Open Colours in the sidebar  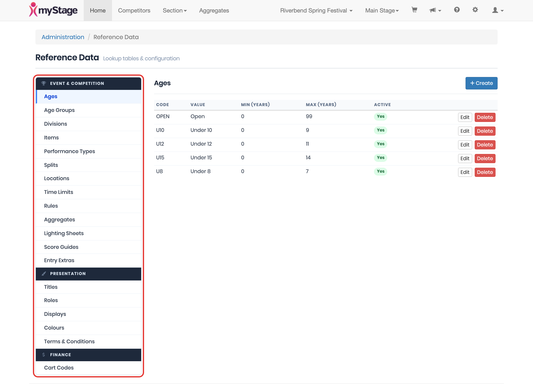point(88,328)
